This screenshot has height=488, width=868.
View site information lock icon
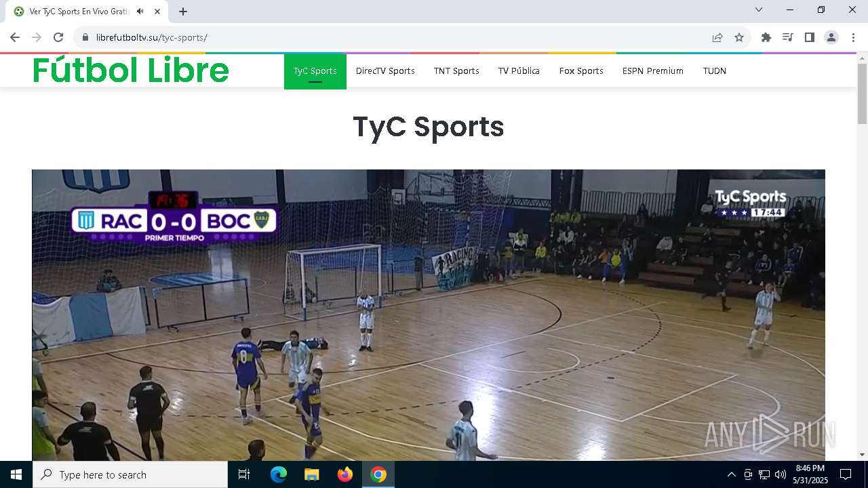coord(85,37)
